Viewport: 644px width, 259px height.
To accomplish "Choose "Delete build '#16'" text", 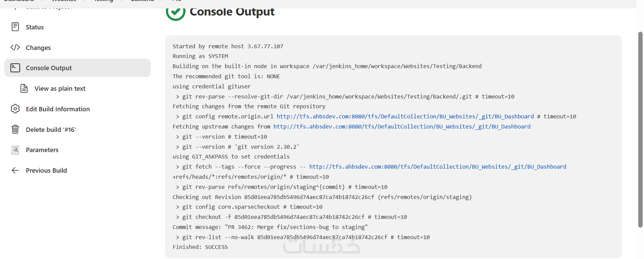I will (51, 129).
